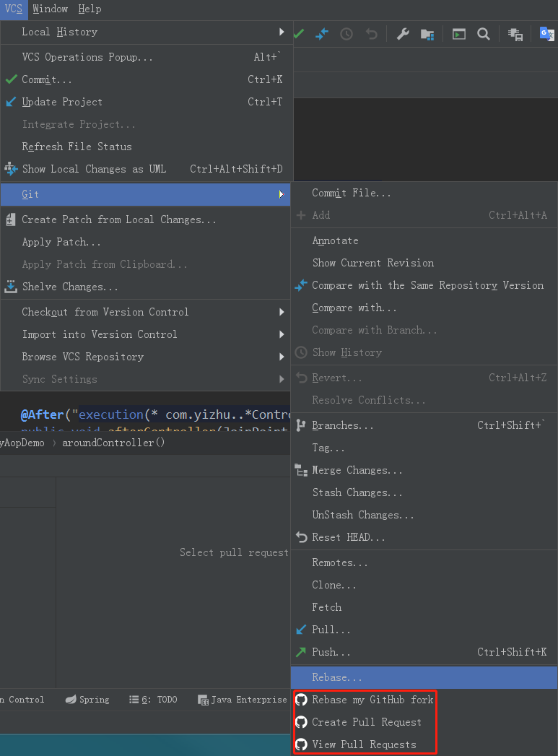Image resolution: width=558 pixels, height=756 pixels.
Task: Choose Create Pull Request menu entry
Action: (366, 722)
